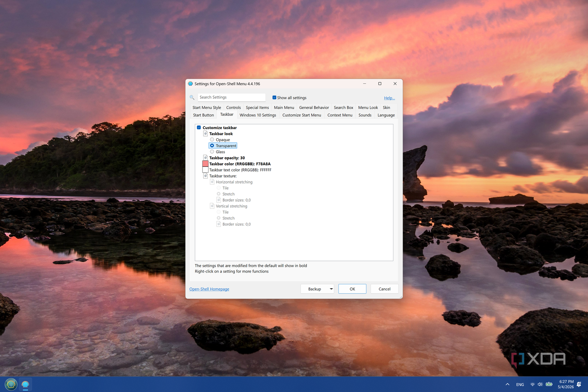Switch to General Behavior tab
The width and height of the screenshot is (588, 392).
(314, 108)
